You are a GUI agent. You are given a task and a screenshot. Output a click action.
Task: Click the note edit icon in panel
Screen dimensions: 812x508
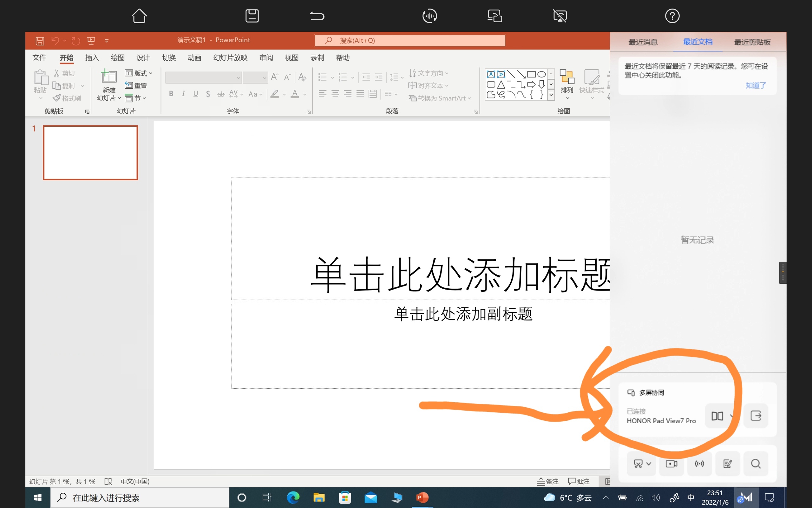[727, 464]
